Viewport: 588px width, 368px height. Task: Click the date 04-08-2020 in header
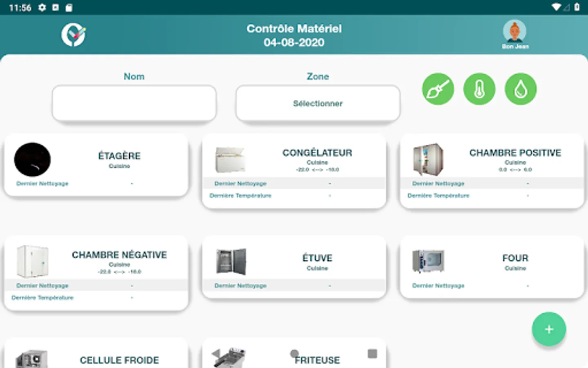point(294,43)
